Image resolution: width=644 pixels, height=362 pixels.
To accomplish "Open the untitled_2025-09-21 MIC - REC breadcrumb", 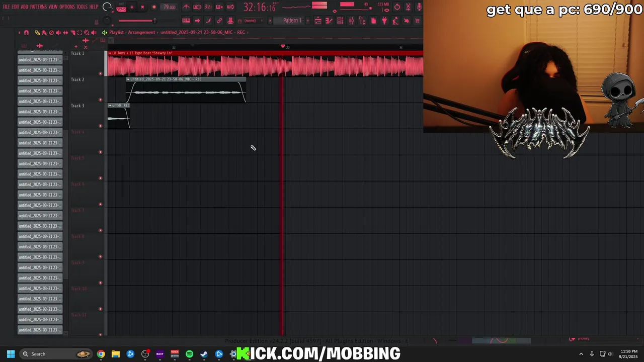I will 203,32.
